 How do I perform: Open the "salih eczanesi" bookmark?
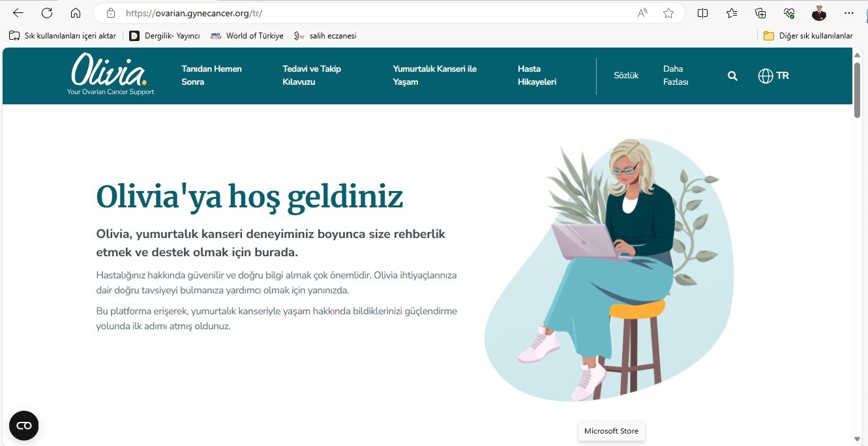point(325,36)
